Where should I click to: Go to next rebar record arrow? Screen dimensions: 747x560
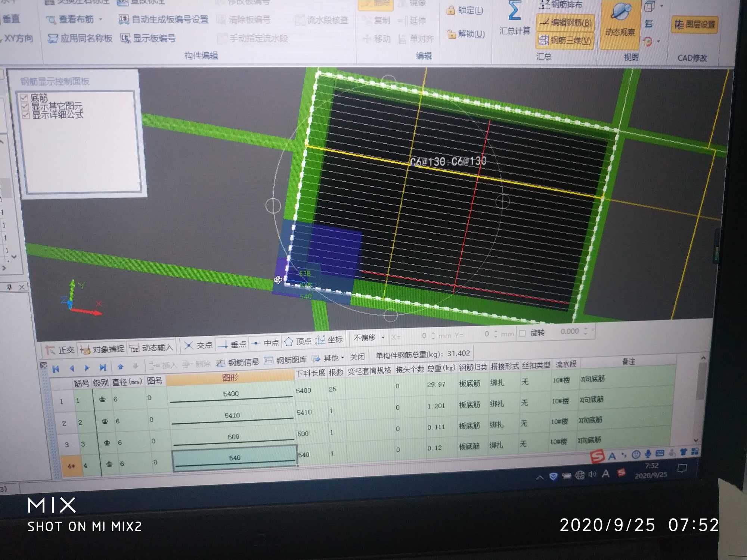[x=87, y=368]
